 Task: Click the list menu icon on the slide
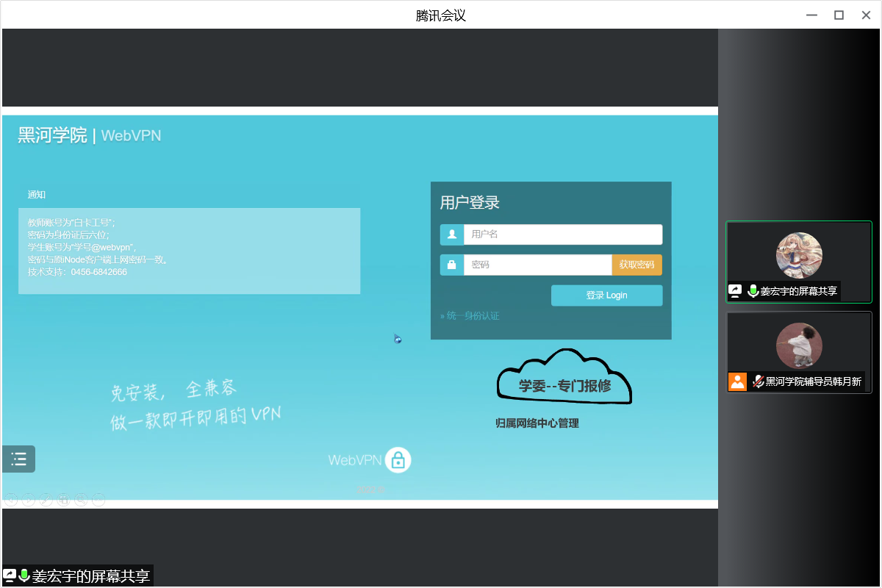coord(18,459)
